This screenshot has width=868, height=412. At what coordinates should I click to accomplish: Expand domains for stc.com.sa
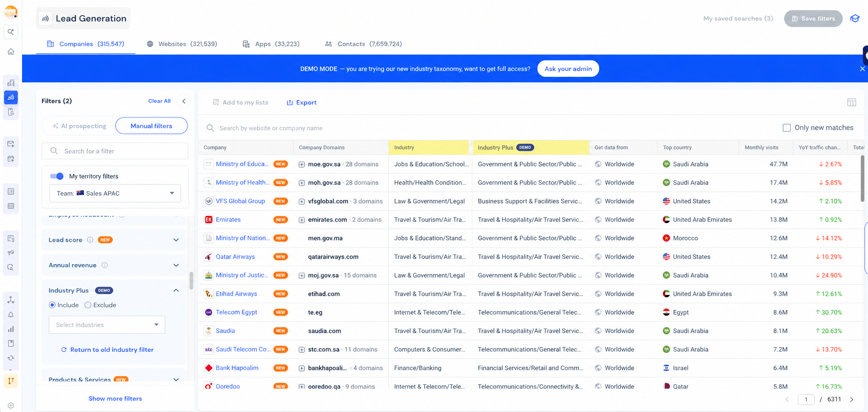tap(302, 350)
